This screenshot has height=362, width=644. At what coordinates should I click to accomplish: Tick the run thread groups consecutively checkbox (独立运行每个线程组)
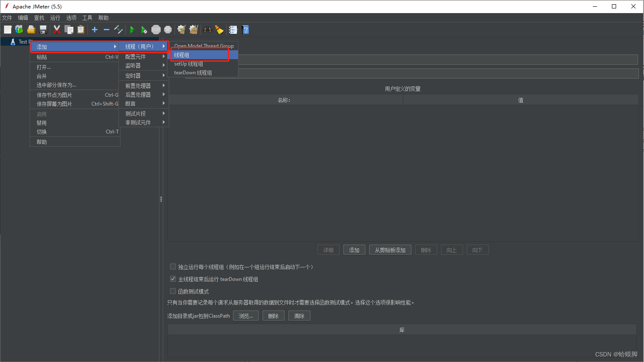[173, 267]
